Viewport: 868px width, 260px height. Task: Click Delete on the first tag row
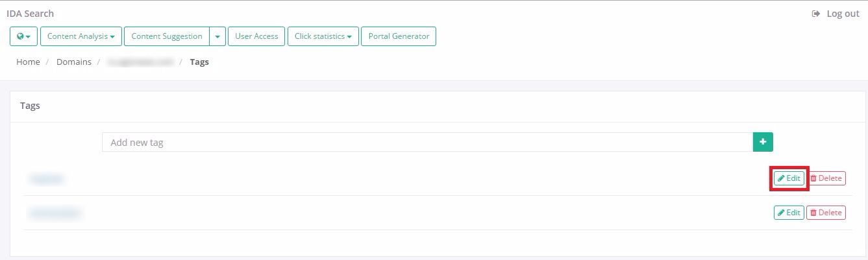[826, 178]
